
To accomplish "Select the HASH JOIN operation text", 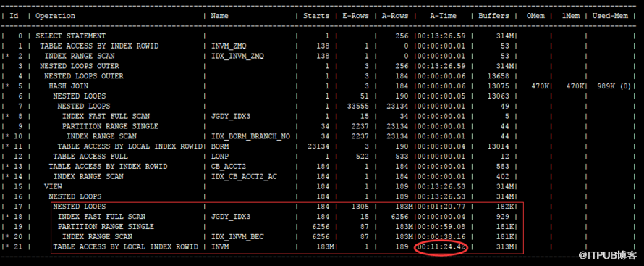I will coord(68,86).
